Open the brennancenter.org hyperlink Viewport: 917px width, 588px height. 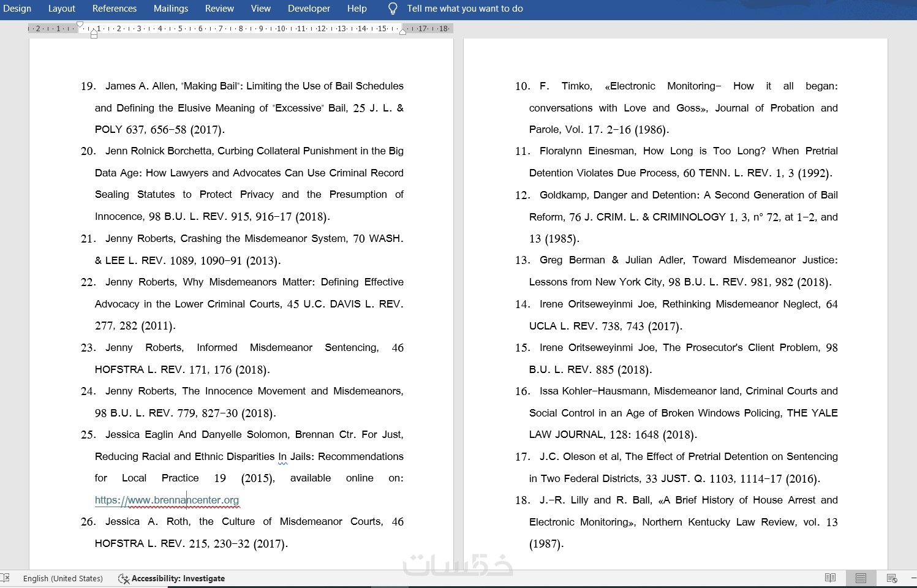tap(167, 500)
